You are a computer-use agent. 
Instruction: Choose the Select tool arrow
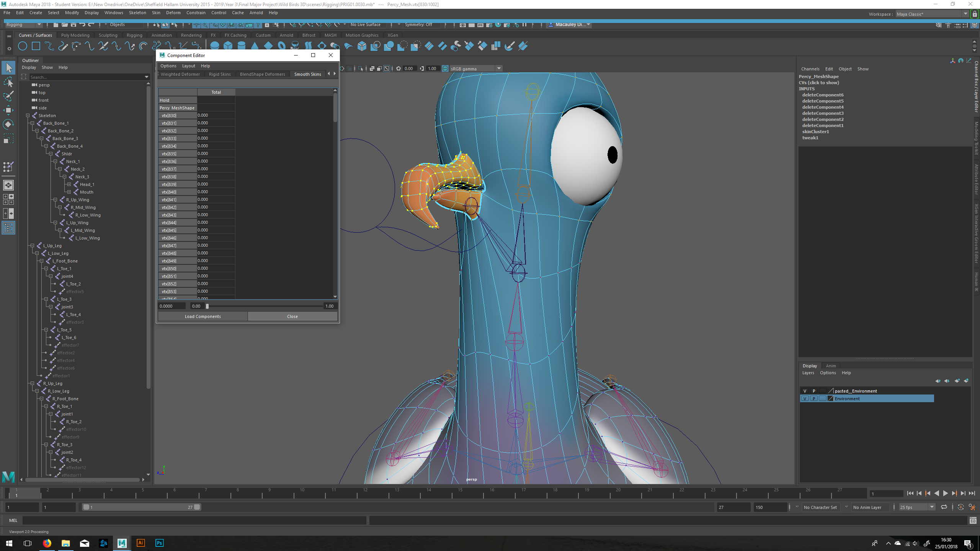click(x=8, y=68)
